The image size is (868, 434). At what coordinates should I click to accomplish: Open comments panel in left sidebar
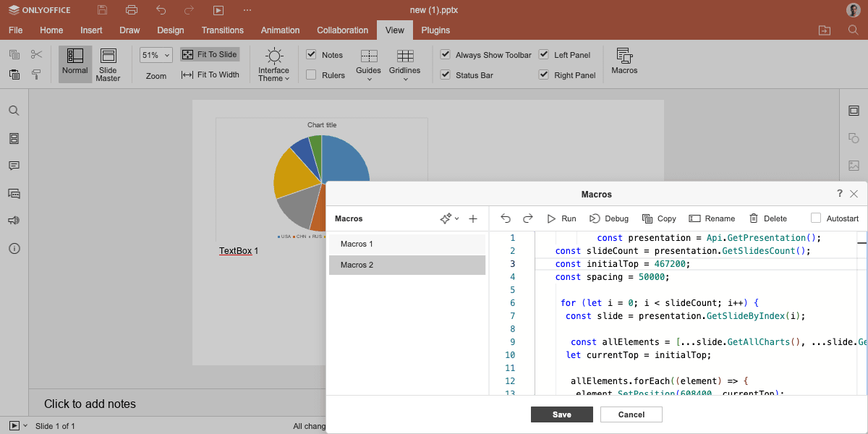point(14,166)
